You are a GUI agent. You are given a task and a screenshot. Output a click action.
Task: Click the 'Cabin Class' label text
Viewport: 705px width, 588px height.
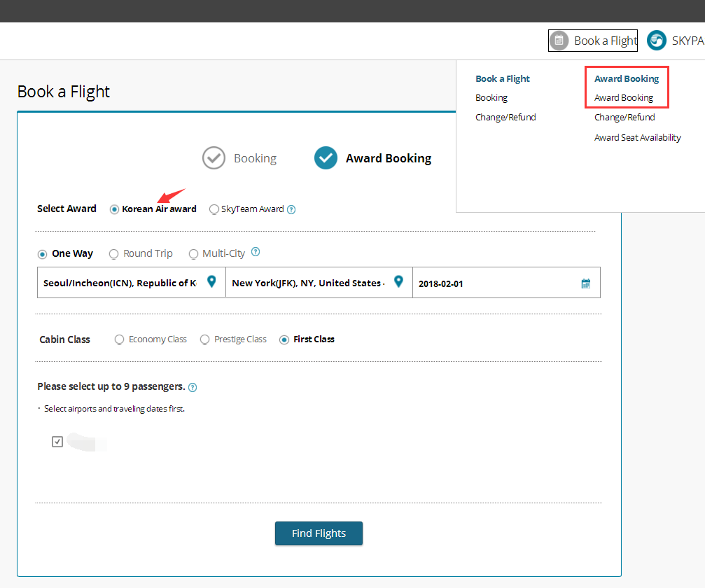click(x=64, y=339)
